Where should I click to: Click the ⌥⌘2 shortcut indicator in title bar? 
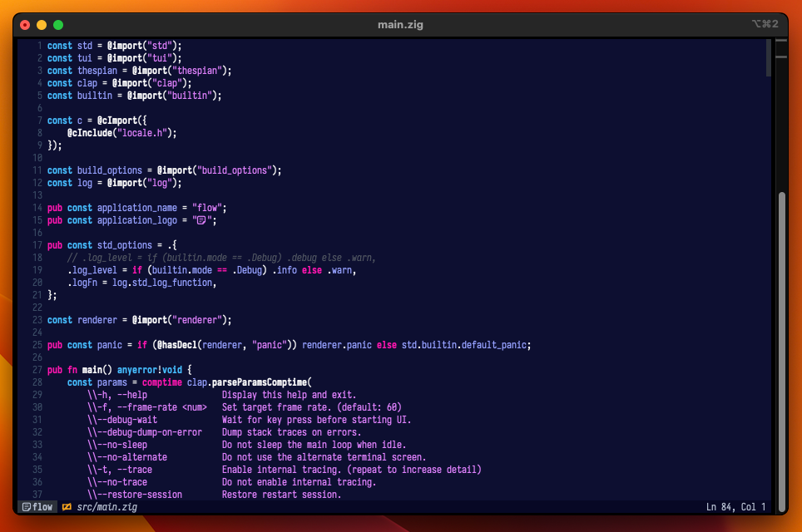(764, 25)
